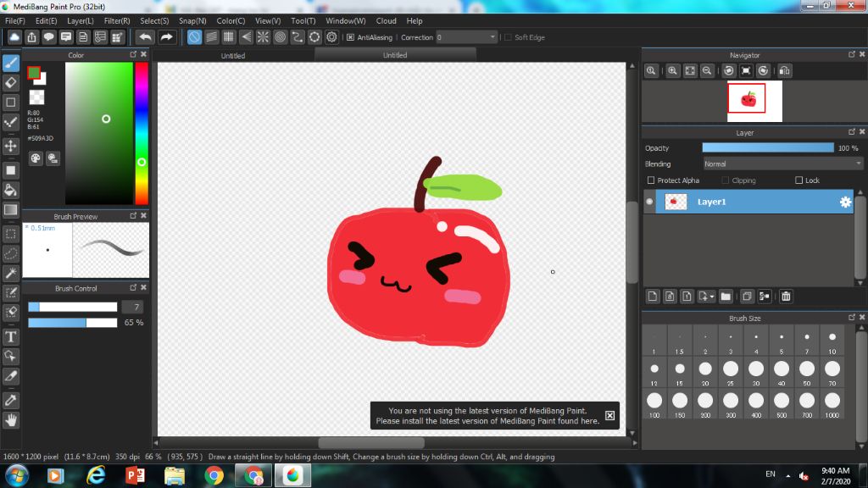Open Chrome from the taskbar
Screen dimensions: 868x488
(214, 476)
